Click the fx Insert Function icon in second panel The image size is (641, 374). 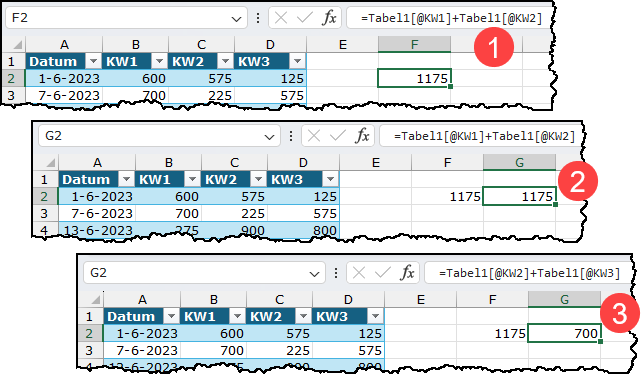point(362,136)
